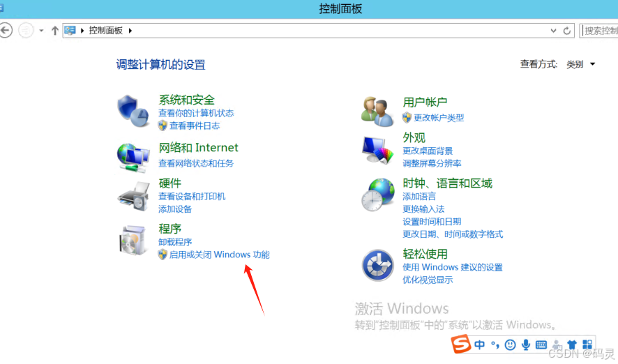Click 调整屏幕分辨率 link
The width and height of the screenshot is (618, 364).
[432, 163]
